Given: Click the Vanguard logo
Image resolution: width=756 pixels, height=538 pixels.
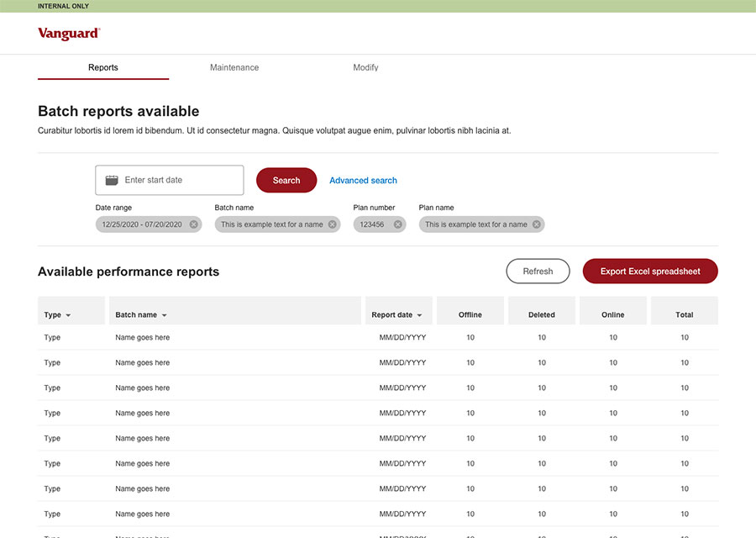Looking at the screenshot, I should (x=69, y=34).
